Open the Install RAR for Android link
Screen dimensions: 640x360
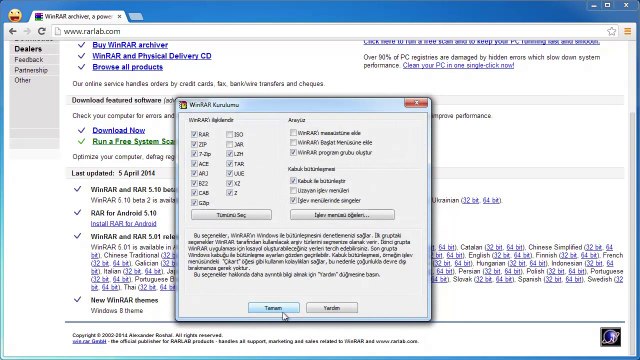pyautogui.click(x=123, y=224)
